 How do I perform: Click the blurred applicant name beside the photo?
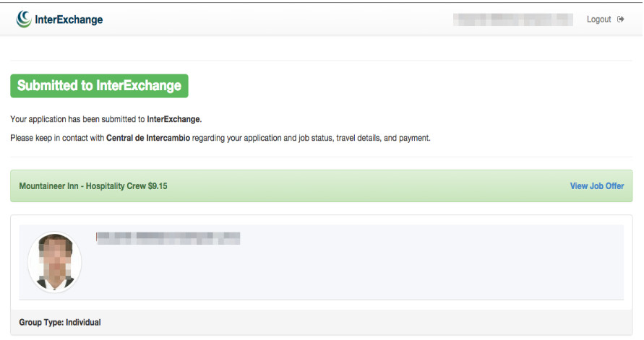point(168,238)
